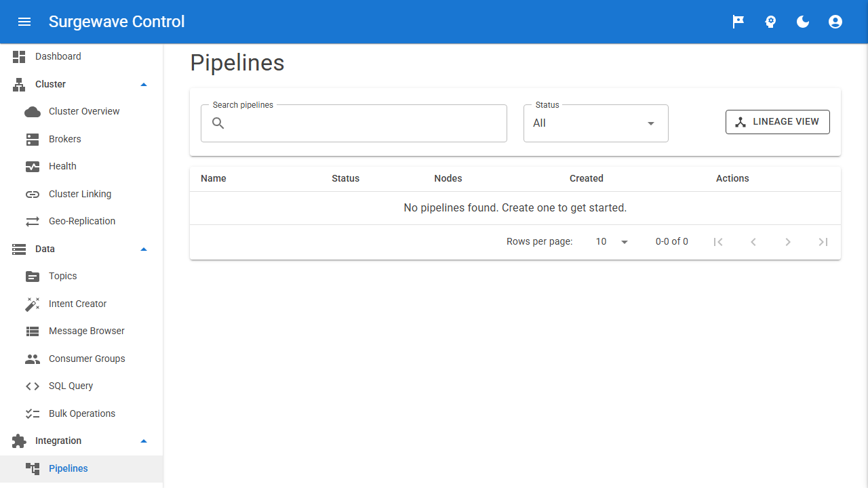Click the Surgewave Control title
868x488 pixels.
[x=117, y=22]
